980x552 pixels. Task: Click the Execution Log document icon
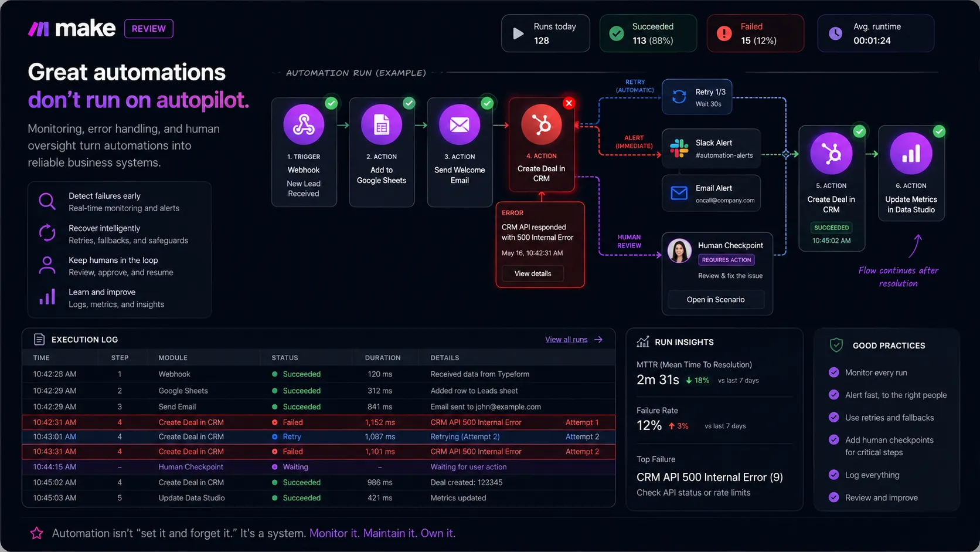coord(39,339)
